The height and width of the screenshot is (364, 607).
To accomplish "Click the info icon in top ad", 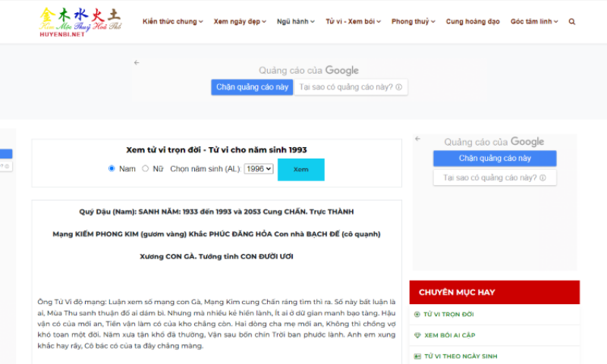I will click(x=398, y=87).
